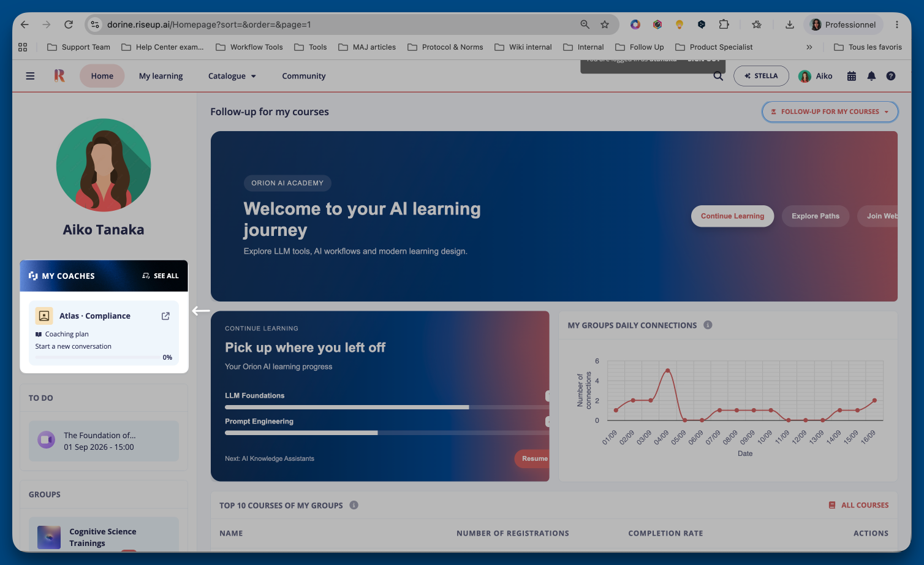Click the info icon beside My Groups Daily Connections
The width and height of the screenshot is (924, 565).
pos(708,325)
